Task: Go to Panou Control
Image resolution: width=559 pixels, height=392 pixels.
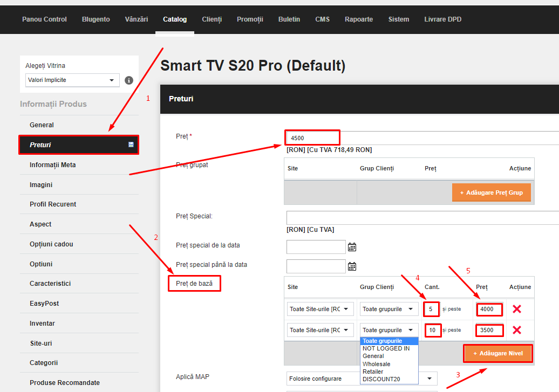Action: pyautogui.click(x=44, y=19)
